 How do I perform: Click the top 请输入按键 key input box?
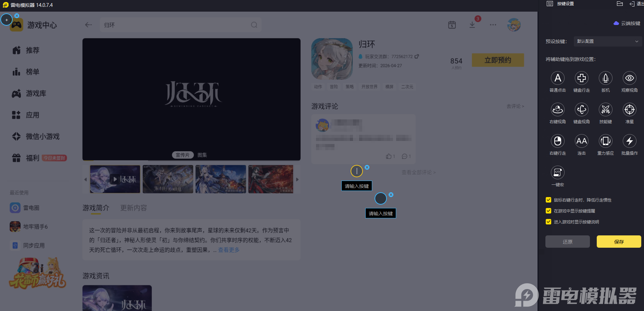pos(357,186)
